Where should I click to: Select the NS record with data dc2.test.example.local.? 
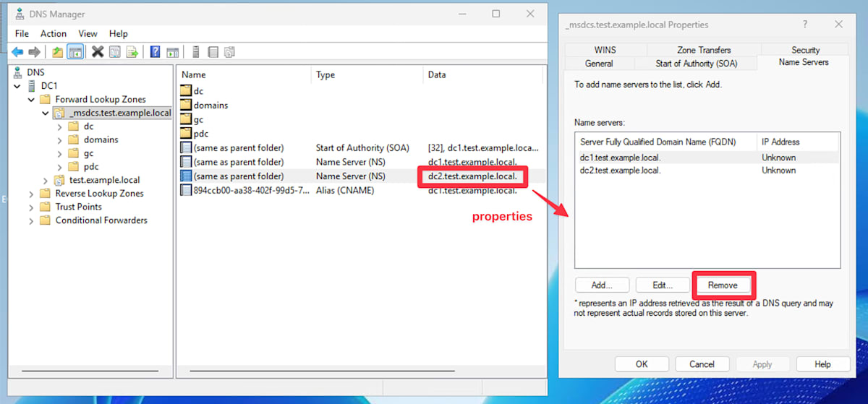(x=360, y=176)
